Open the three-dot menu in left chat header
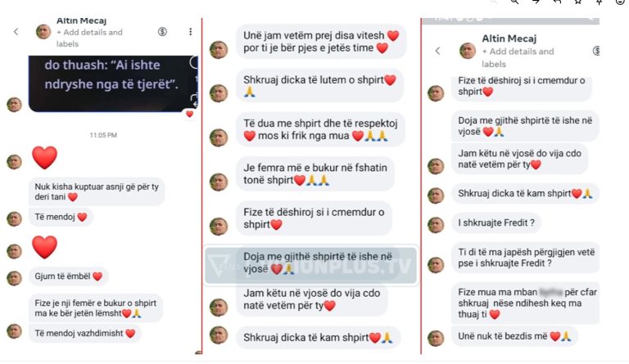This screenshot has width=629, height=364. 190,32
